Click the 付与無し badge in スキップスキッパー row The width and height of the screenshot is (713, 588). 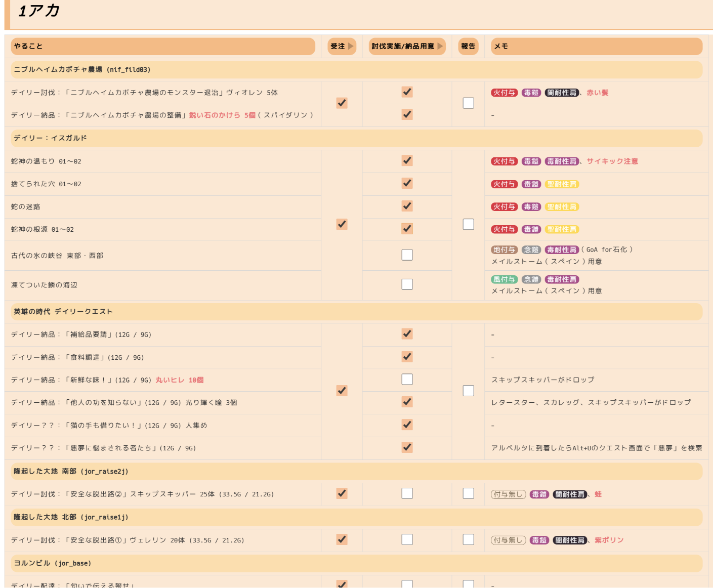click(x=508, y=494)
